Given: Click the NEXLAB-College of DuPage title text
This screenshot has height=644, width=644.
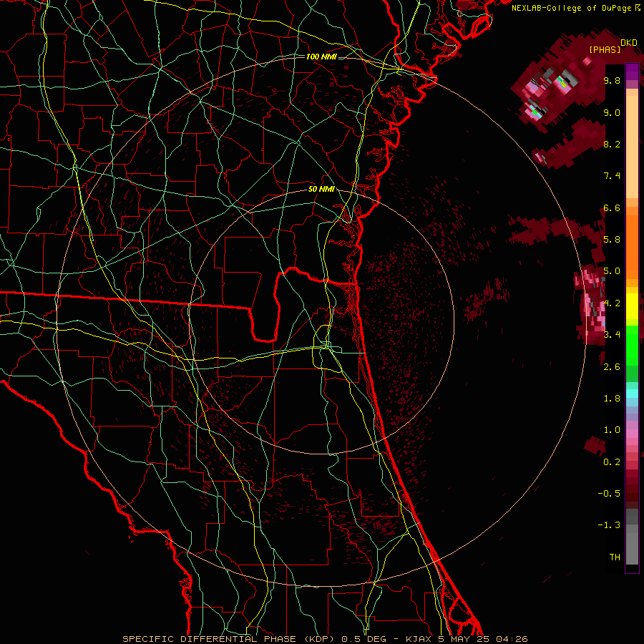Looking at the screenshot, I should pyautogui.click(x=571, y=8).
